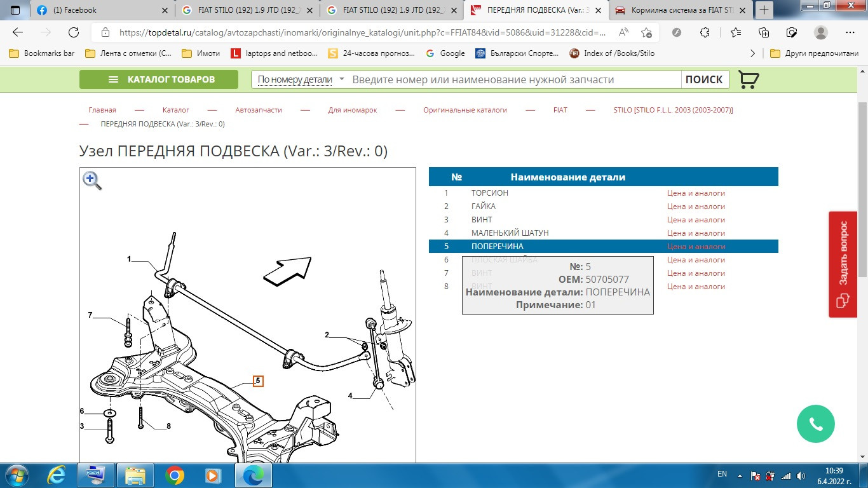Screen dimensions: 868x488
Task: Open browser extensions menu
Action: tap(705, 32)
